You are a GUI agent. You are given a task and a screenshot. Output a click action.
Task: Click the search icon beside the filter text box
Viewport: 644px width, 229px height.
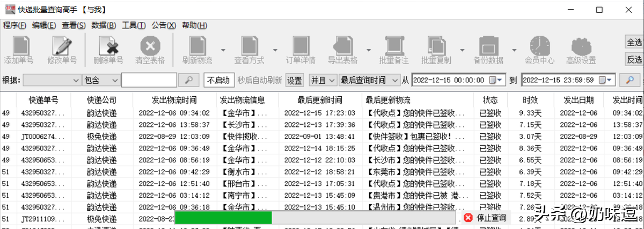click(x=188, y=80)
